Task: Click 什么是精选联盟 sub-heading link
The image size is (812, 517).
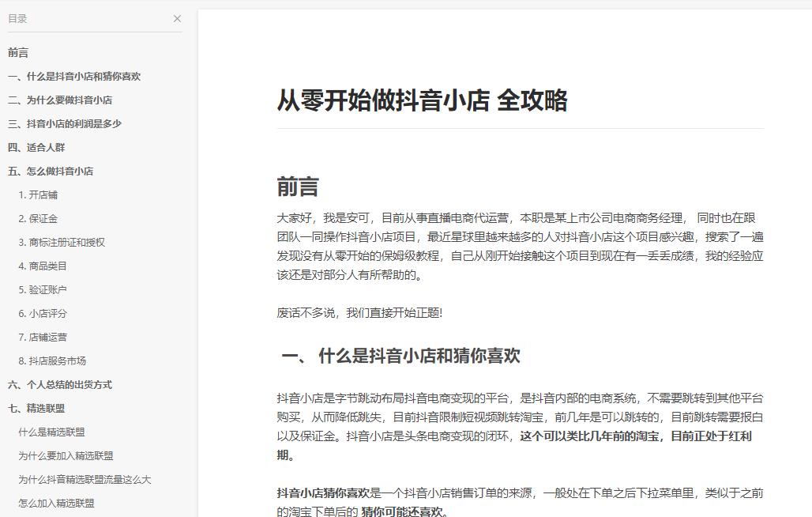Action: pyautogui.click(x=51, y=432)
